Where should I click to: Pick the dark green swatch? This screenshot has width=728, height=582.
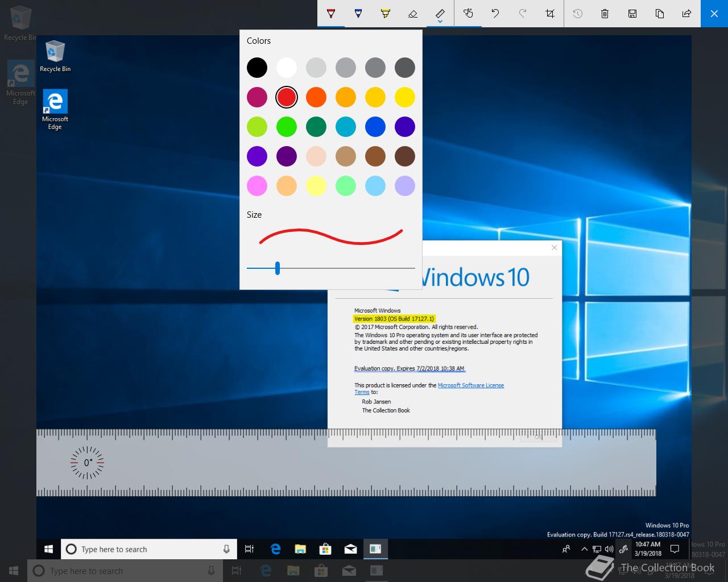tap(316, 127)
